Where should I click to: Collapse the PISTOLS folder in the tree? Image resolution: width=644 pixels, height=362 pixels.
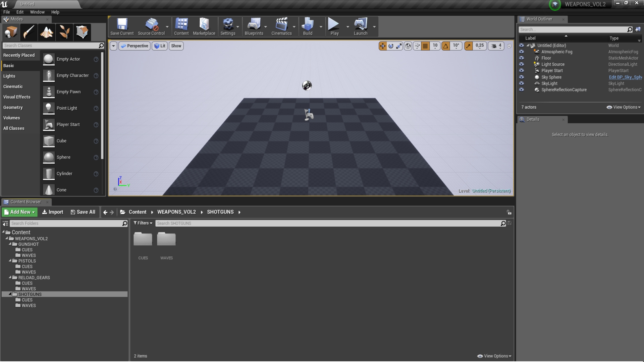[x=10, y=260]
